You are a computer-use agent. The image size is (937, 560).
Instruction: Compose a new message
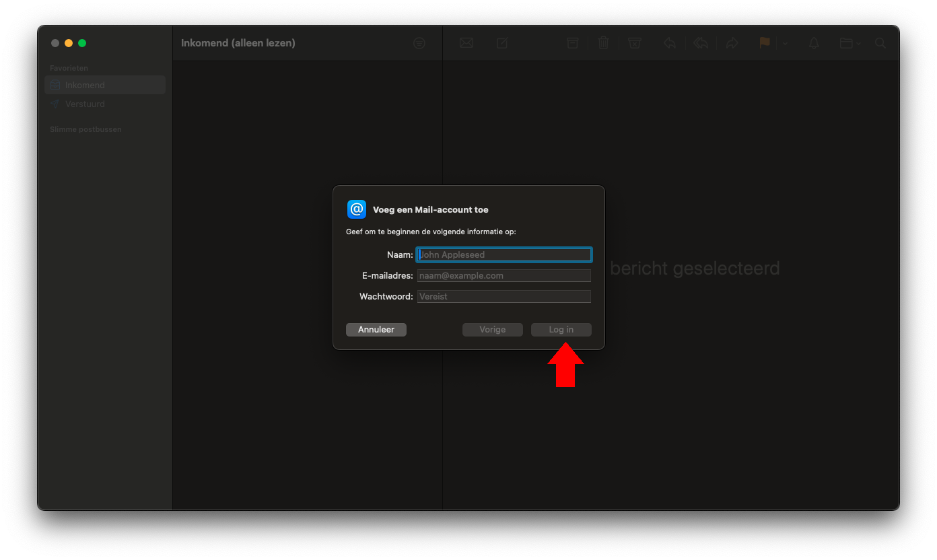501,42
